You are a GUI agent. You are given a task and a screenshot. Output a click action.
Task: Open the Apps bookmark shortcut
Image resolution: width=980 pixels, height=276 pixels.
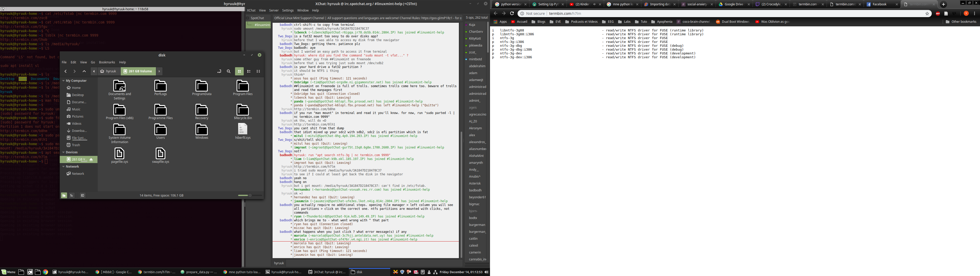[x=500, y=22]
